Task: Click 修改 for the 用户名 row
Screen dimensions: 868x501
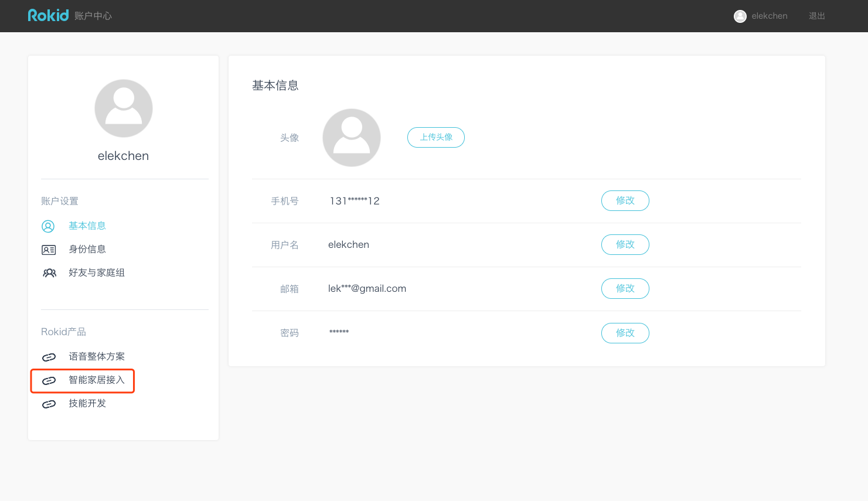Action: pyautogui.click(x=625, y=244)
